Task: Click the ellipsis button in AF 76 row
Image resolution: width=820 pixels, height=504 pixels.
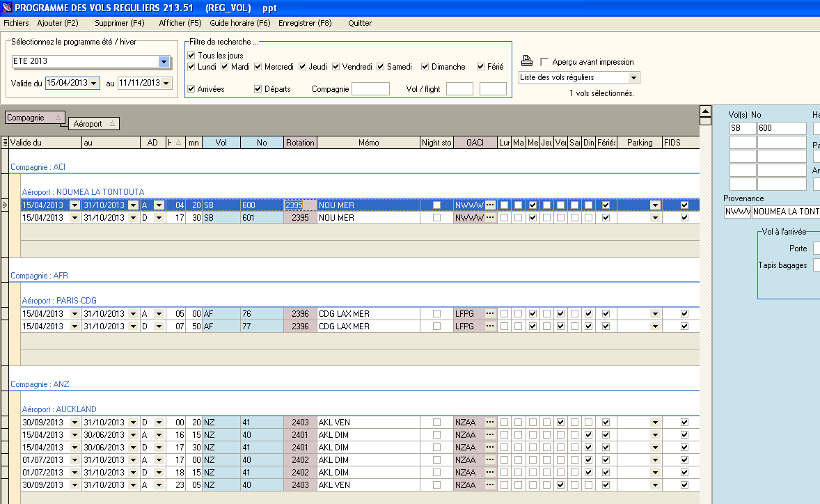Action: 490,314
